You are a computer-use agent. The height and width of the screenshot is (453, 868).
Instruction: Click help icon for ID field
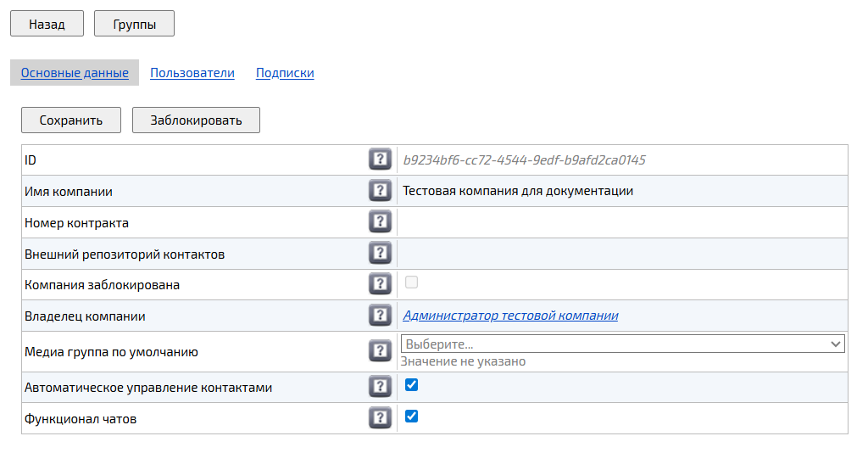[380, 159]
